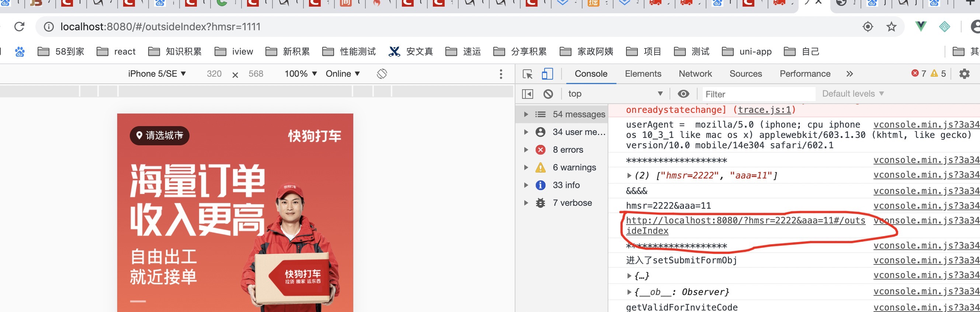
Task: Click the location permission icon in address bar
Action: point(868,27)
